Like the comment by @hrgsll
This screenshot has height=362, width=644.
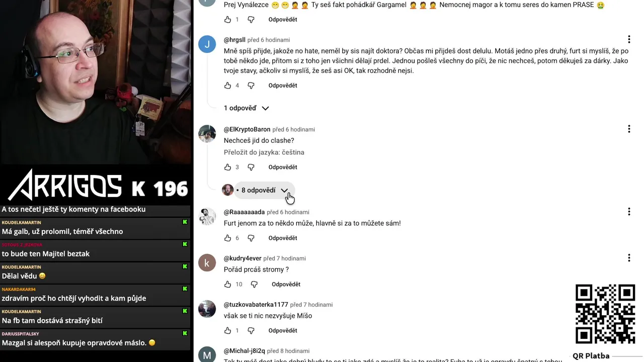[x=227, y=85]
